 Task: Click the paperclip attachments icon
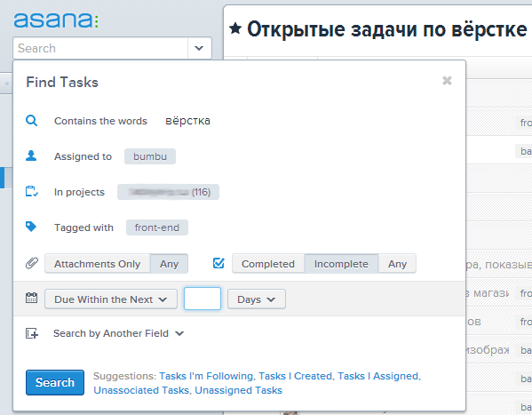tap(32, 263)
